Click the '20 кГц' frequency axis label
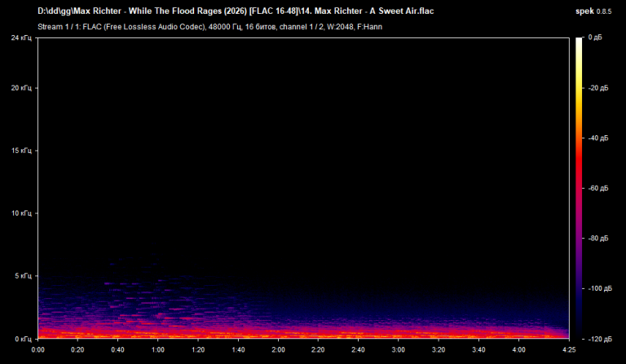Viewport: 626px width, 364px height. (x=21, y=88)
